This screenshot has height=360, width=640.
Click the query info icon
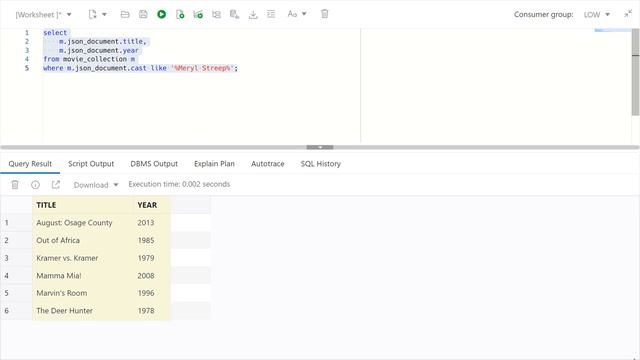pos(36,185)
